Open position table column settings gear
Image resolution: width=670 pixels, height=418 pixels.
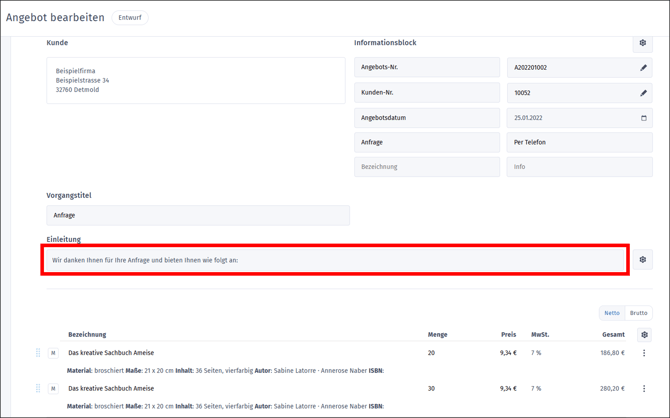coord(644,335)
